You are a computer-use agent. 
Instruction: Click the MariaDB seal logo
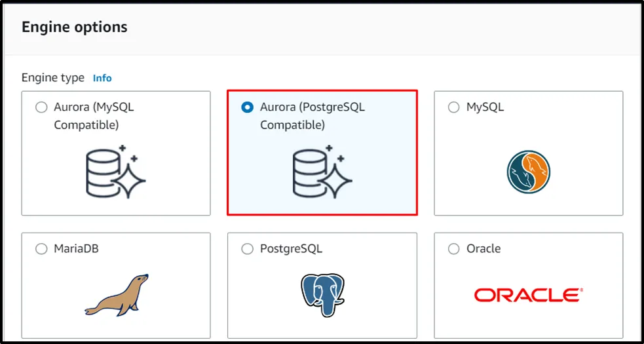[x=116, y=295]
